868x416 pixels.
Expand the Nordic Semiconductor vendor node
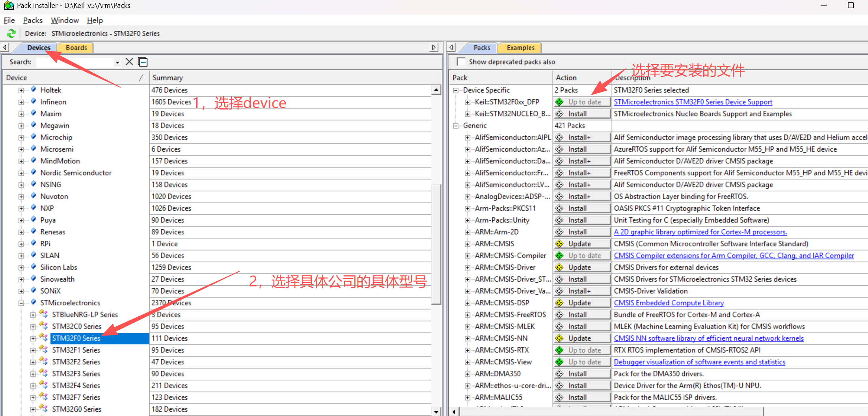(21, 173)
